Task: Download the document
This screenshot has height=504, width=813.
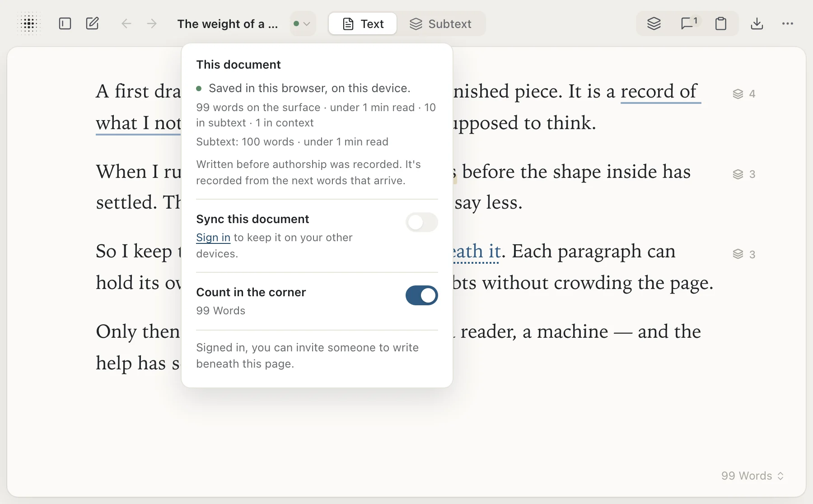Action: pyautogui.click(x=757, y=23)
